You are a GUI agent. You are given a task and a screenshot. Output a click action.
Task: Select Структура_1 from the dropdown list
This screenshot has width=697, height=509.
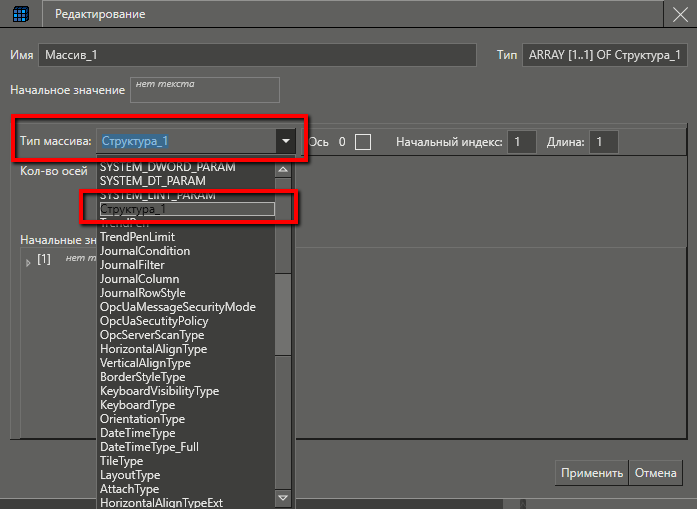[x=186, y=209]
